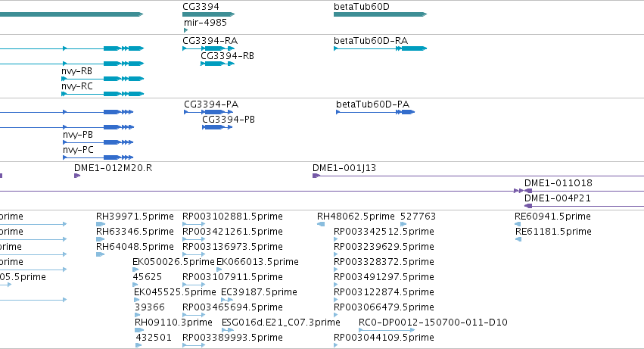Select the nvy-PC protein feature
Screen dimensions: 644x349
(98, 157)
